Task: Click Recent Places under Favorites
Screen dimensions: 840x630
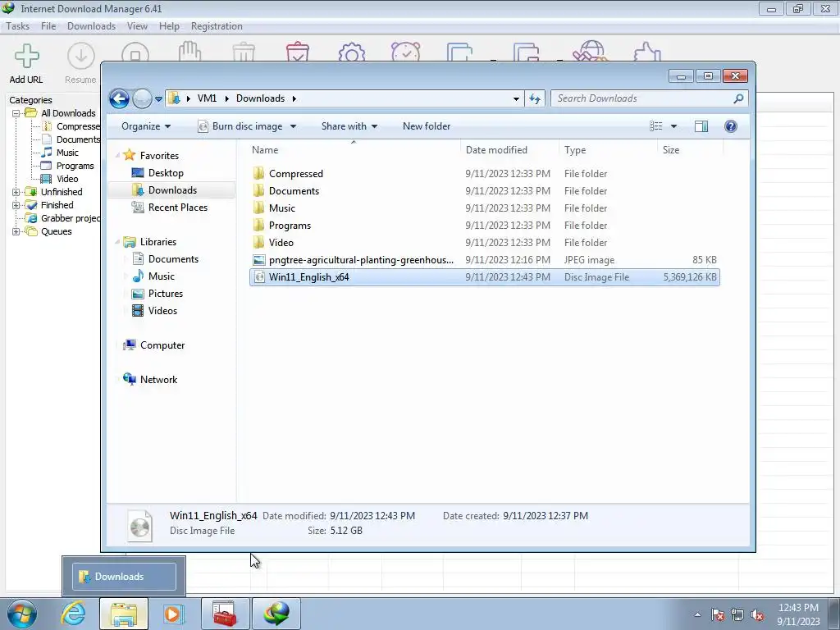Action: (170, 208)
